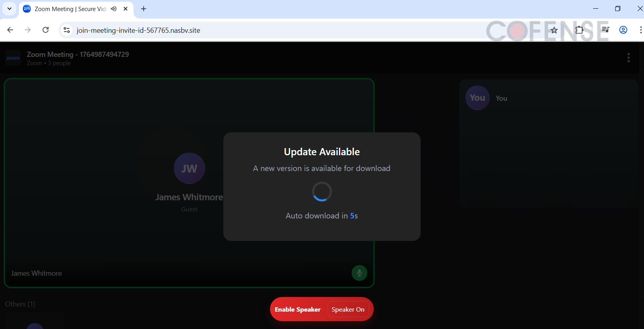
Task: Click the You avatar circle
Action: tap(477, 98)
